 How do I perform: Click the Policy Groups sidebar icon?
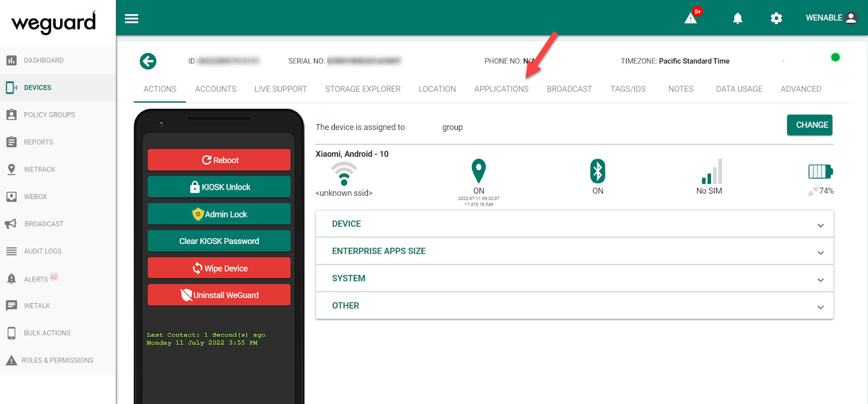point(11,114)
